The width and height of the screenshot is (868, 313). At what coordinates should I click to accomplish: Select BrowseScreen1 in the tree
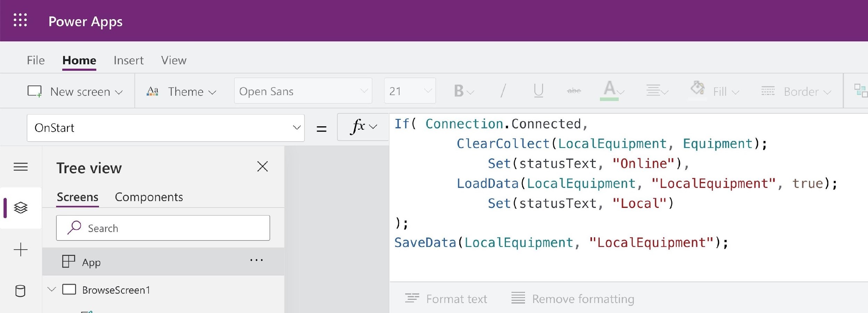(116, 290)
